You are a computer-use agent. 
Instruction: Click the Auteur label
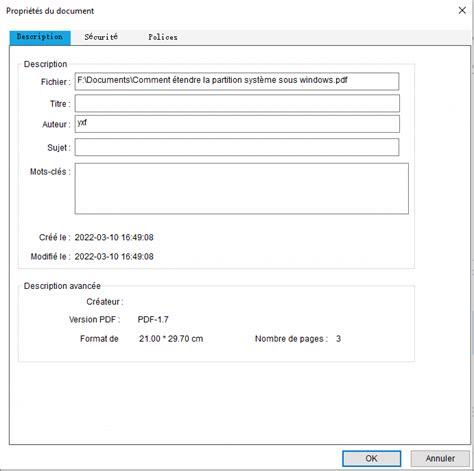pyautogui.click(x=56, y=125)
